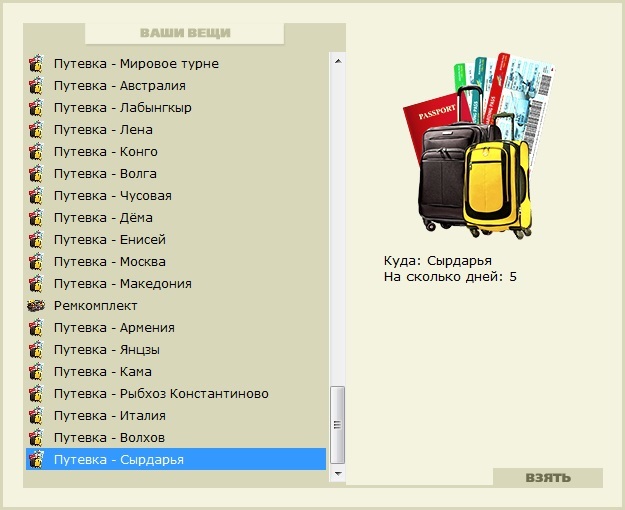Click the ВАШИ ВЕЩИ header tab
This screenshot has height=510, width=625.
click(x=185, y=33)
